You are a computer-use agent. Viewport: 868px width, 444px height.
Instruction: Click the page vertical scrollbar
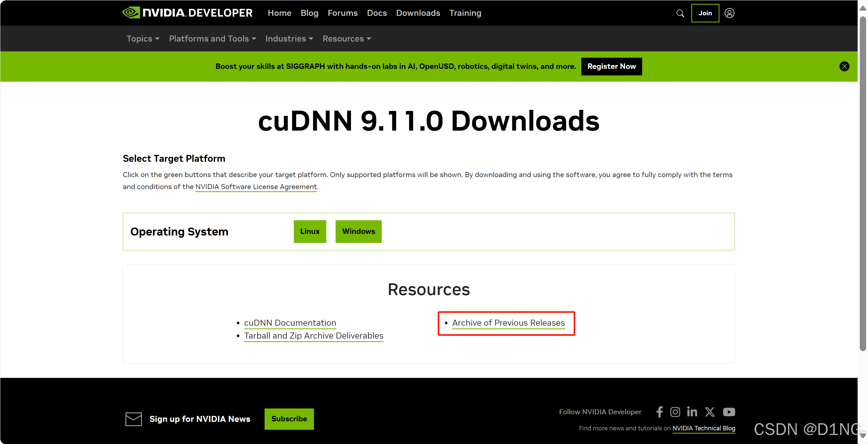862,182
